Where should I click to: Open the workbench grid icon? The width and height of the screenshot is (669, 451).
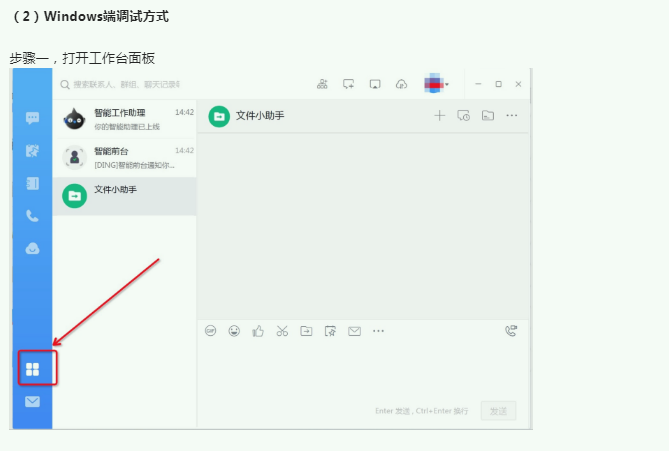click(32, 369)
